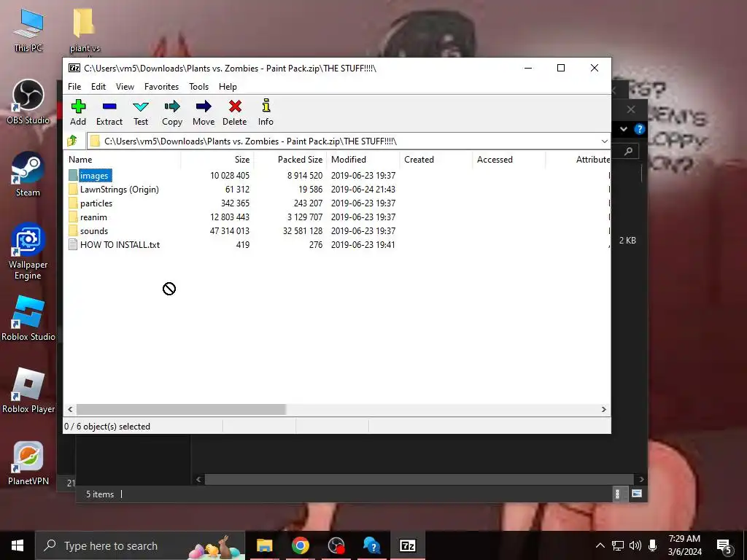This screenshot has height=560, width=747.
Task: Show hidden system tray icons chevron
Action: click(x=600, y=545)
